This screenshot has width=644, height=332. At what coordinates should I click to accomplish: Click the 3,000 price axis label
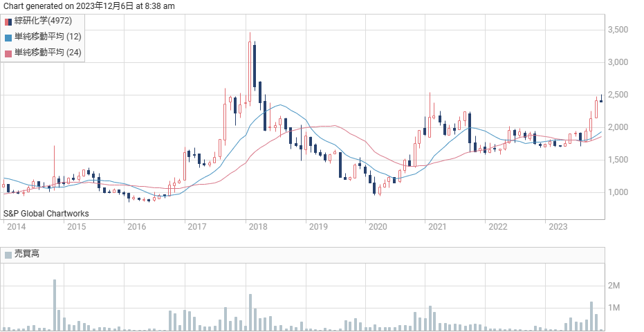coord(618,62)
